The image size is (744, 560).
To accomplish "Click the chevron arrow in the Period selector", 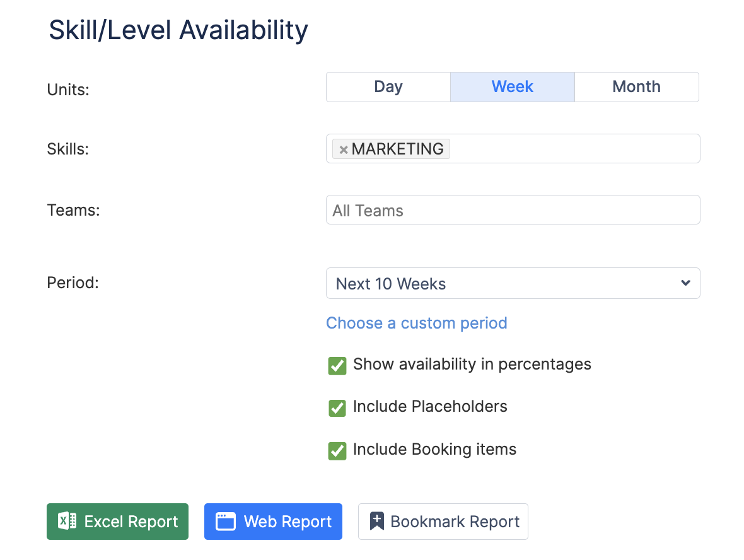I will (x=685, y=283).
